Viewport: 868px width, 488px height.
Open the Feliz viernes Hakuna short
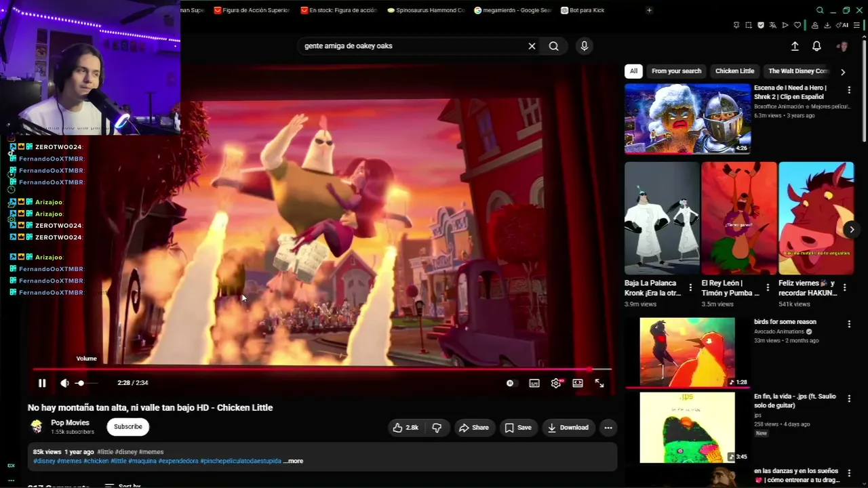click(x=816, y=218)
